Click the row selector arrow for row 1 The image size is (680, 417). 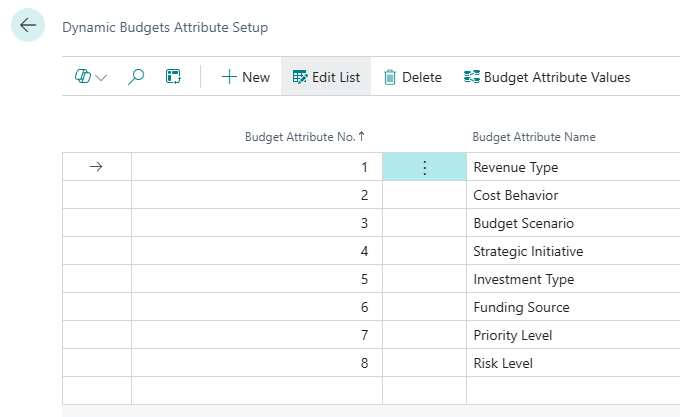[96, 168]
